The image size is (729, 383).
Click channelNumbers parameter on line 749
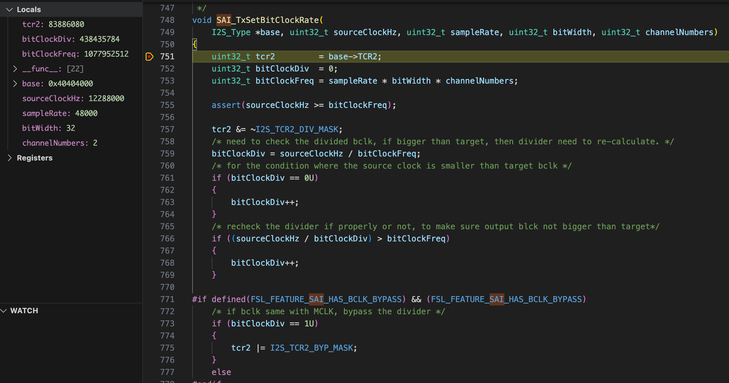pos(679,33)
